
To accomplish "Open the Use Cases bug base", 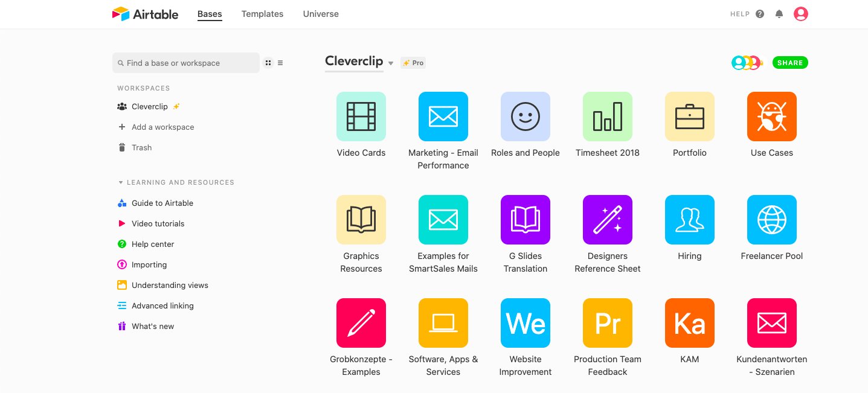I will pos(772,117).
